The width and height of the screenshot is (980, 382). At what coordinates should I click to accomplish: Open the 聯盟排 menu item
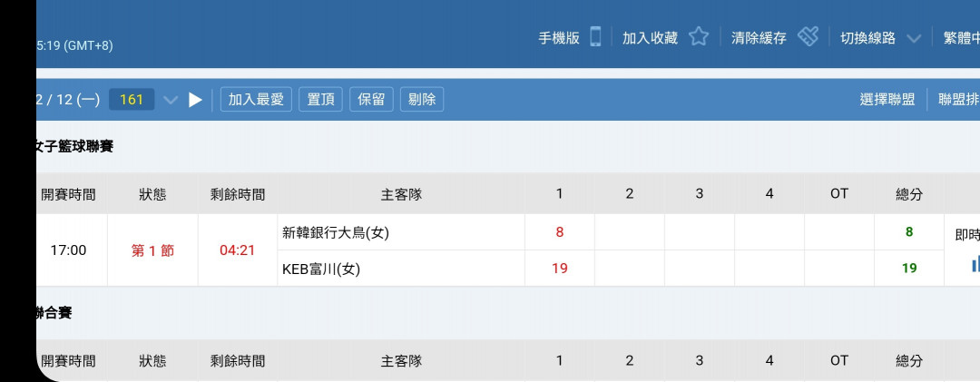point(958,100)
